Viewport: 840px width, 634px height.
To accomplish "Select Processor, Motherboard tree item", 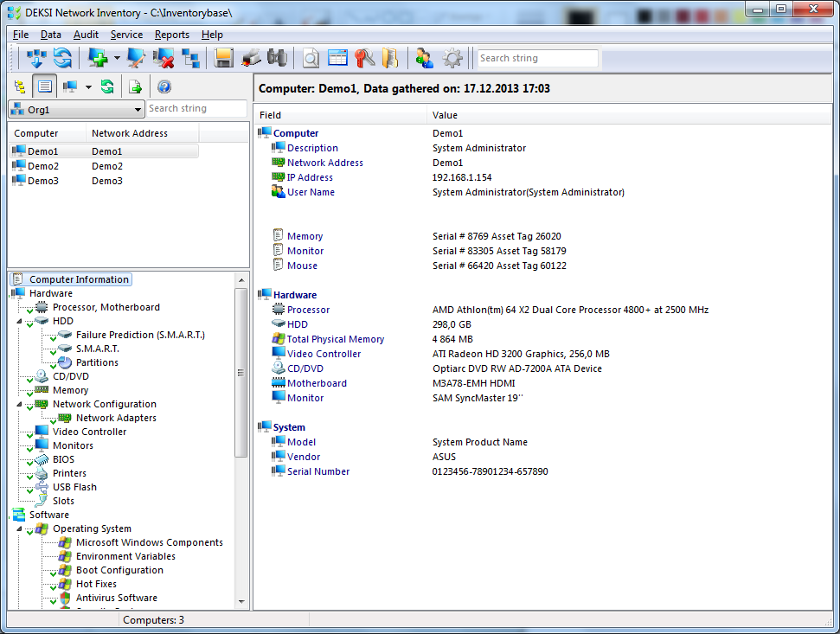I will click(106, 307).
